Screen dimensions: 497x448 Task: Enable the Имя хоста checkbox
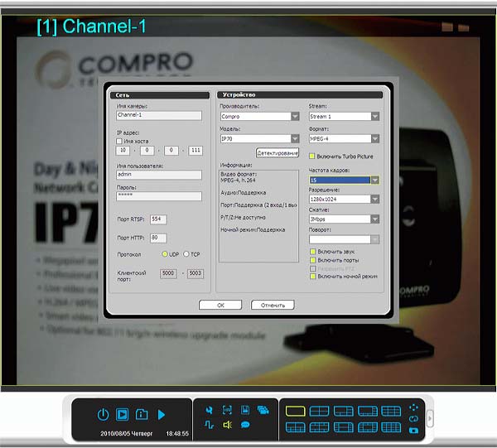pyautogui.click(x=119, y=142)
